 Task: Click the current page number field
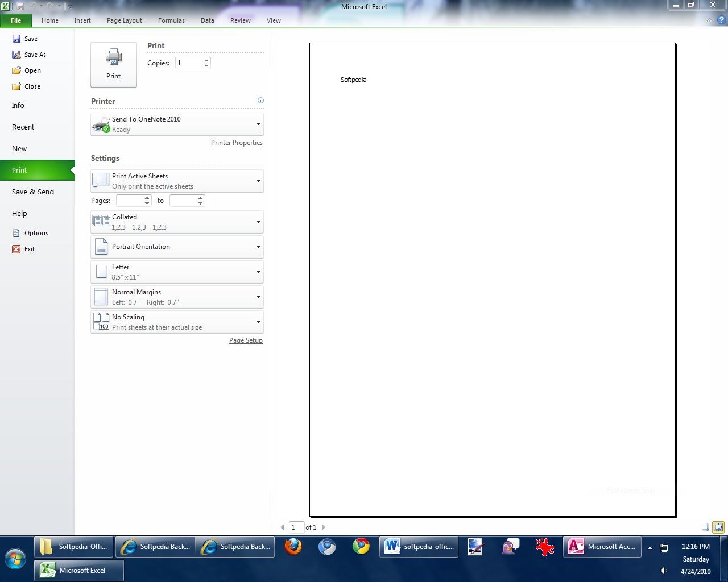[x=296, y=527]
